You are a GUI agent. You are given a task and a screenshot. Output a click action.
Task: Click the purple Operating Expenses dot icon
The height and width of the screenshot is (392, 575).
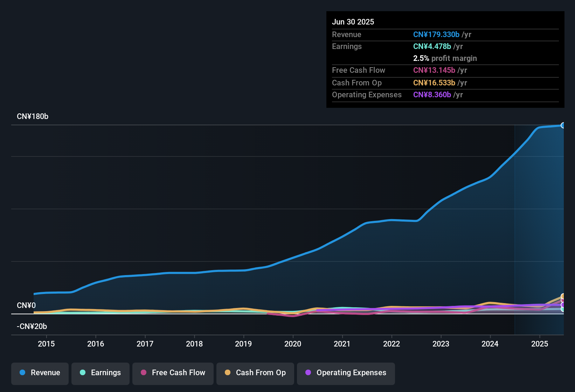point(308,373)
